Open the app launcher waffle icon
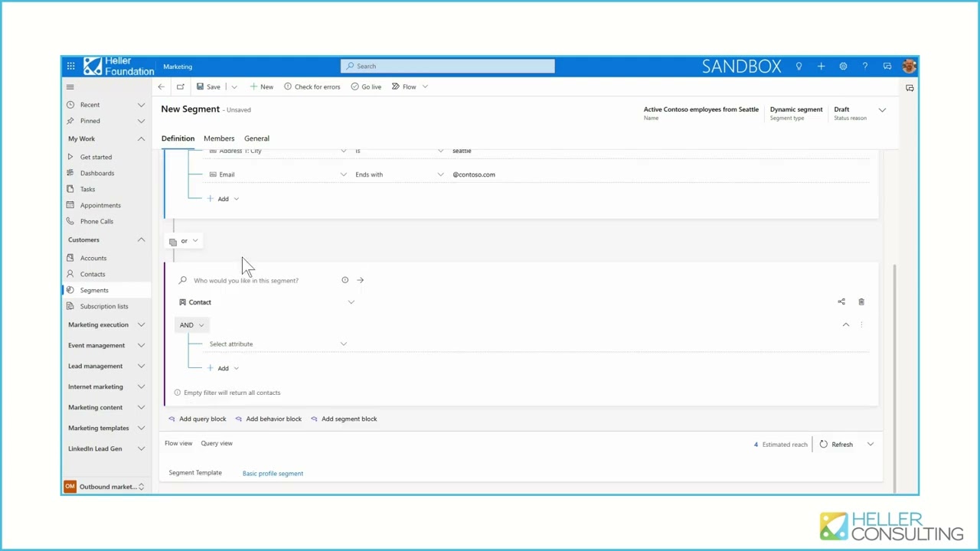The image size is (980, 551). tap(70, 67)
